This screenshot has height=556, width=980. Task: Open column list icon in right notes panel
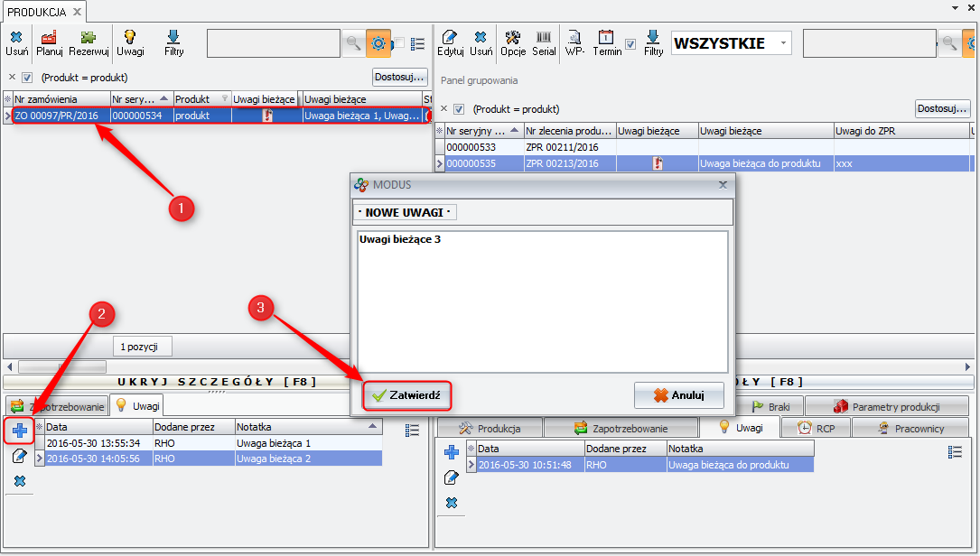click(955, 451)
